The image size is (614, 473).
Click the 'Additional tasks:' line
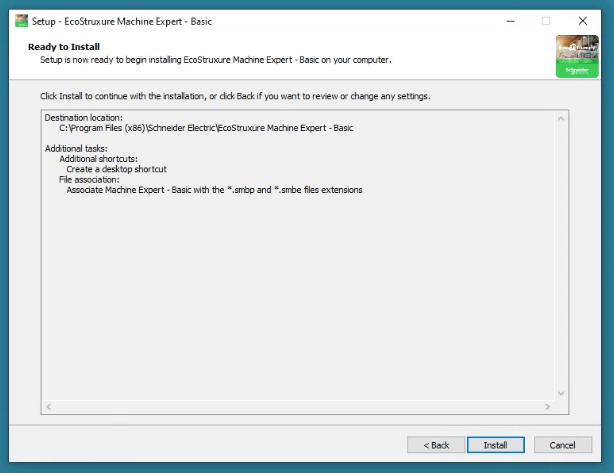pyautogui.click(x=76, y=148)
